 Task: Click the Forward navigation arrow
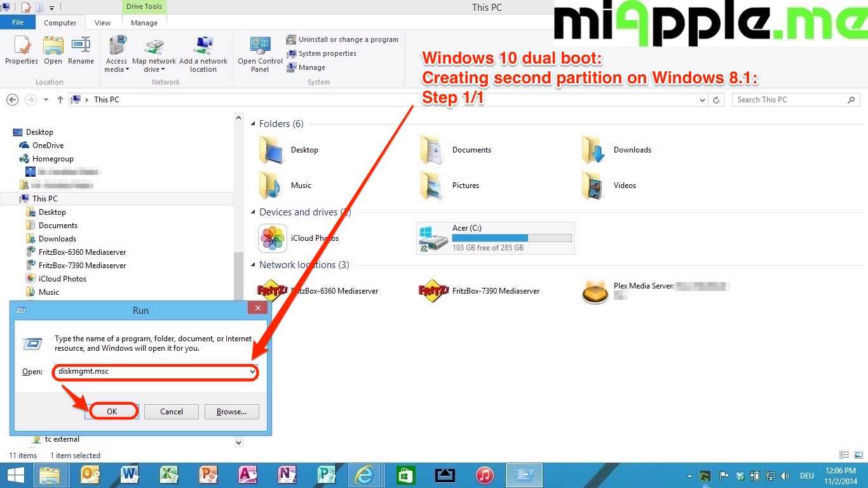click(31, 100)
